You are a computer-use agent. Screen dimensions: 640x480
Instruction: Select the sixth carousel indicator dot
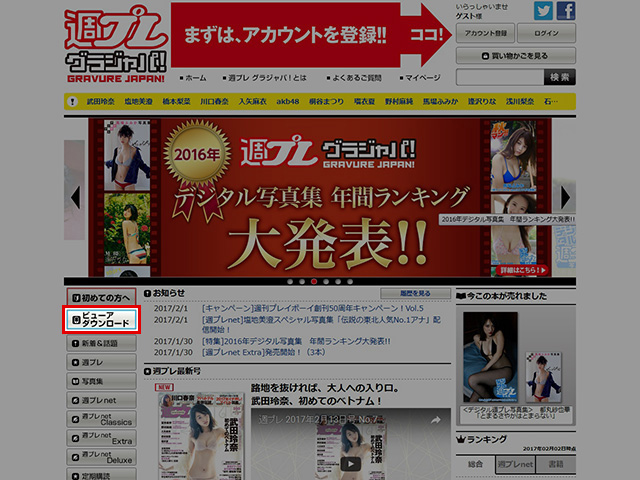[x=350, y=282]
